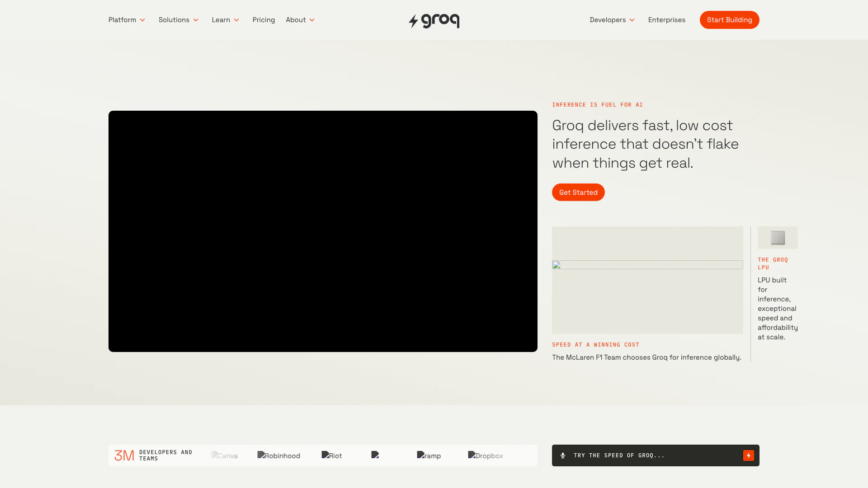Open the Enterprises page
The height and width of the screenshot is (488, 868).
(x=666, y=20)
